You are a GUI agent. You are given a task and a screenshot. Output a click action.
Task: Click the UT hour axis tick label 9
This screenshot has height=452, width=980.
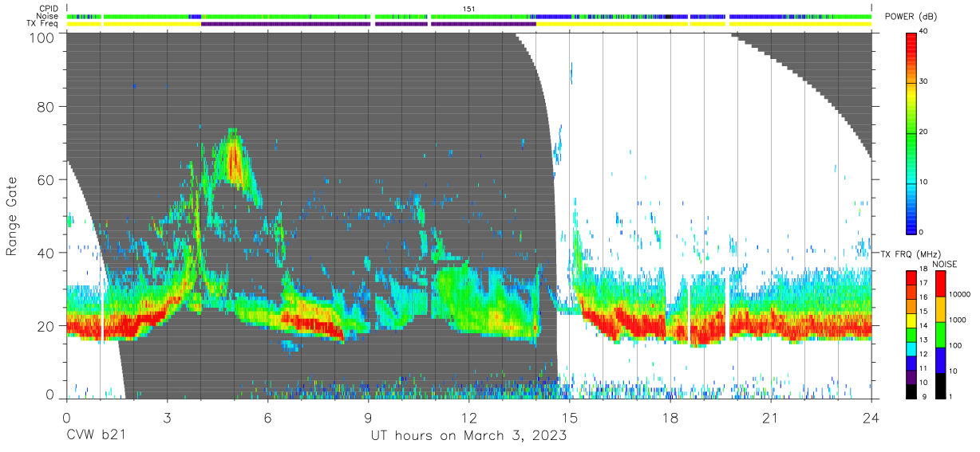click(369, 418)
